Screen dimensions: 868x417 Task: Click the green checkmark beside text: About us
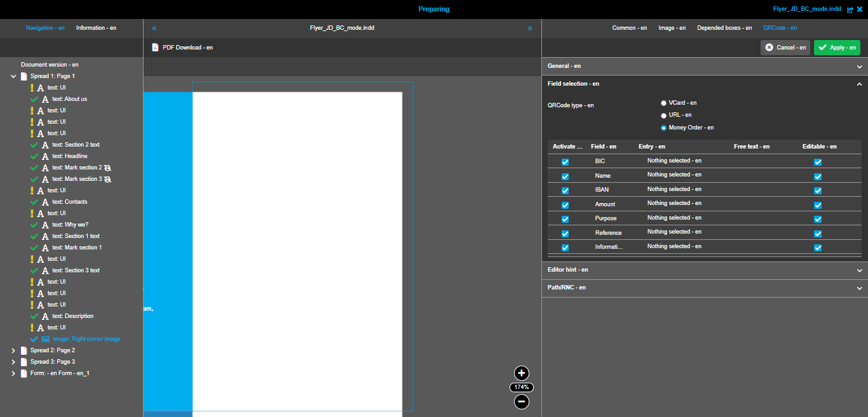click(x=32, y=98)
